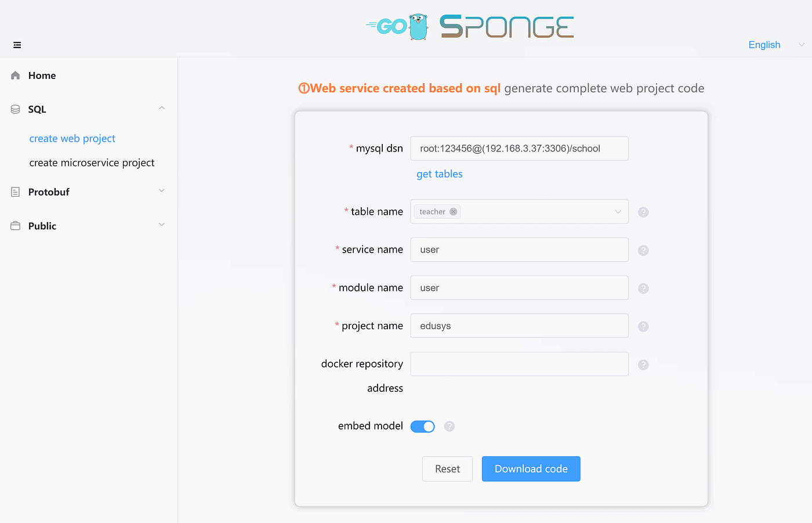Collapse the sidebar with the hamburger icon
The image size is (812, 523).
(x=17, y=45)
